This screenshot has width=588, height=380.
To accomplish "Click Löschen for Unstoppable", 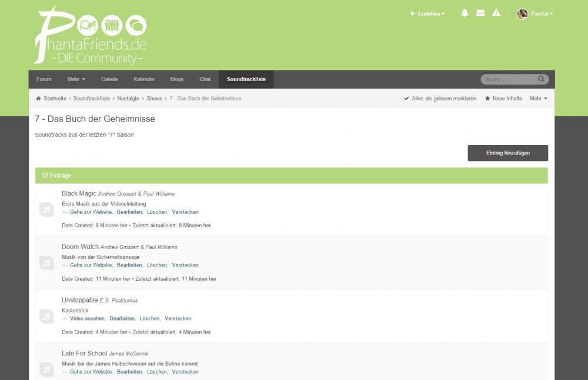I will click(149, 318).
